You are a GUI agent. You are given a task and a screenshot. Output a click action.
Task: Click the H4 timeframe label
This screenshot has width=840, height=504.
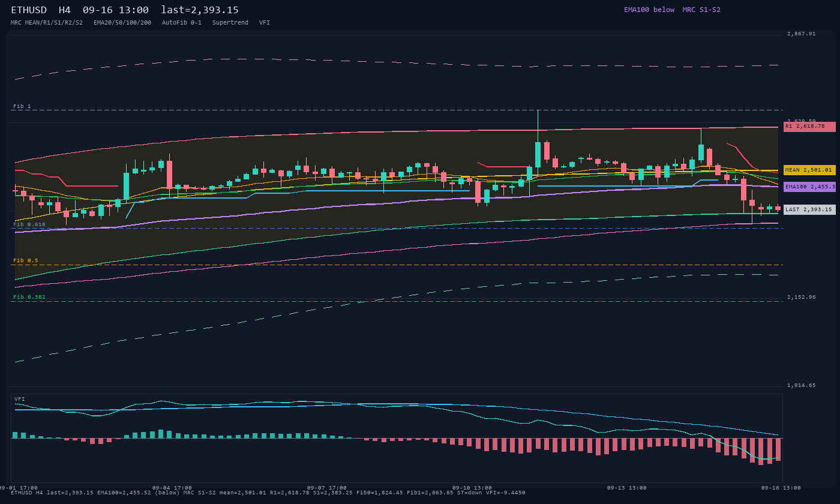[x=65, y=10]
